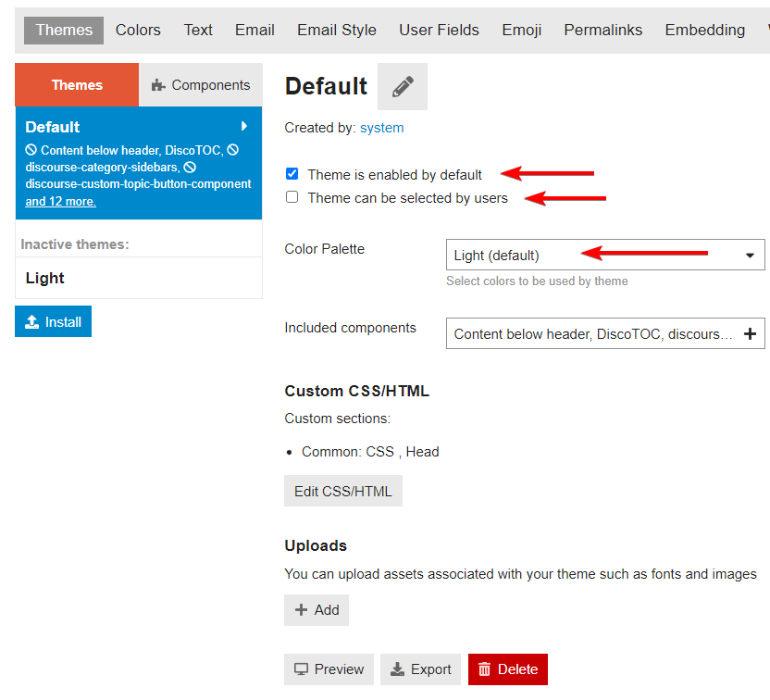Click the Install button

(53, 321)
